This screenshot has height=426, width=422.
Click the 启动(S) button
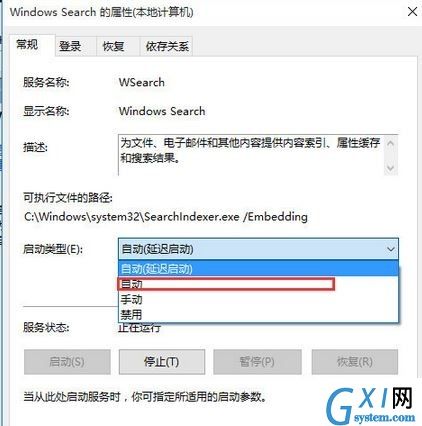pyautogui.click(x=67, y=362)
